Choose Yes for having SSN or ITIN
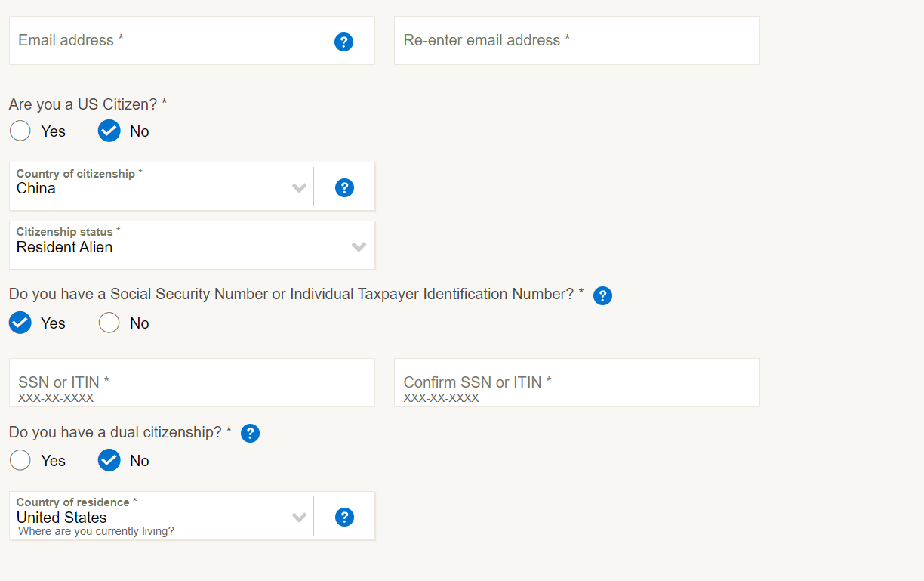This screenshot has height=581, width=924. pos(20,323)
